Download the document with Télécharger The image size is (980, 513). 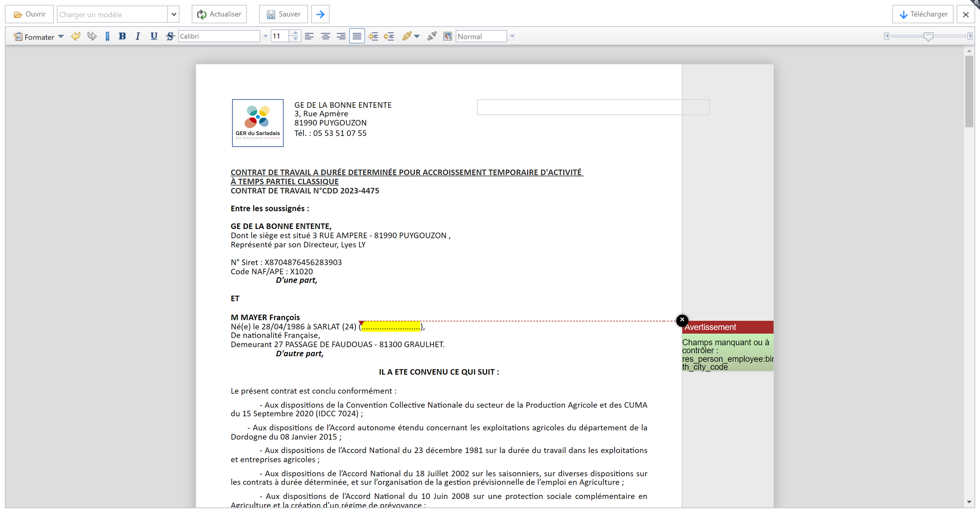(923, 14)
